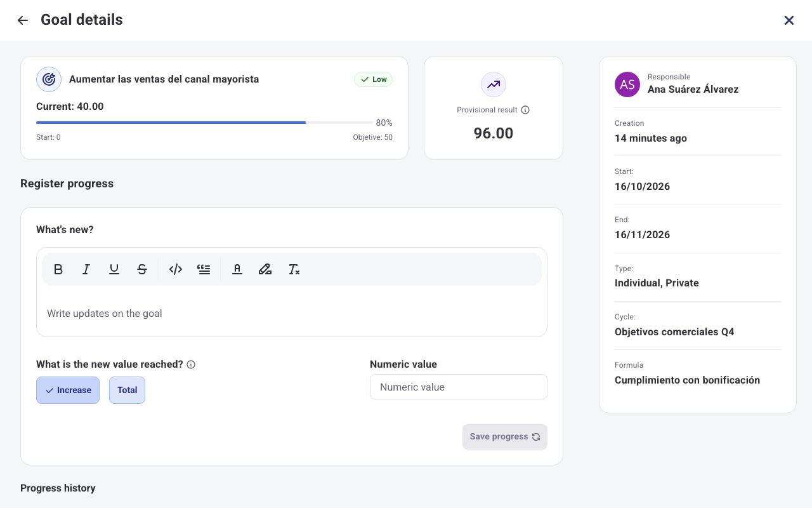Apply italic formatting in the editor

point(86,269)
